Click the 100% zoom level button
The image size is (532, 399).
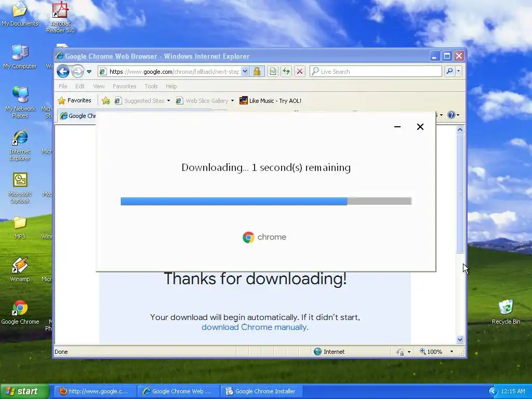coord(432,352)
